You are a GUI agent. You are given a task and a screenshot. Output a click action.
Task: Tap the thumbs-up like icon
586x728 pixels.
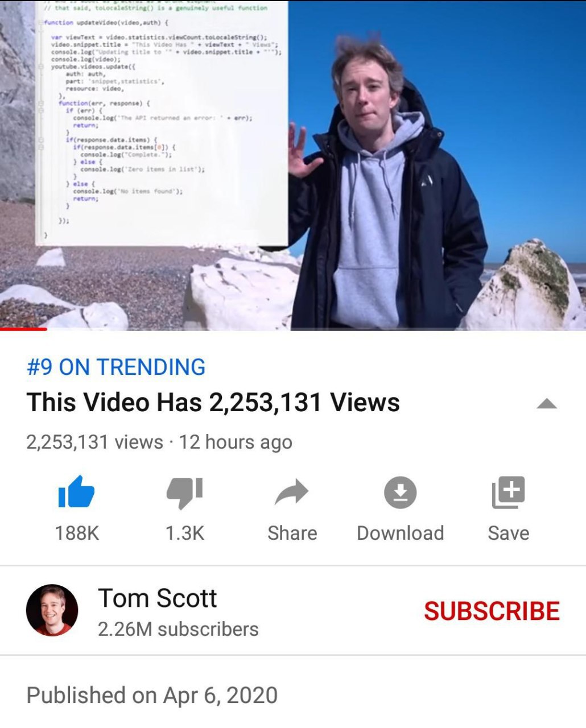[76, 491]
